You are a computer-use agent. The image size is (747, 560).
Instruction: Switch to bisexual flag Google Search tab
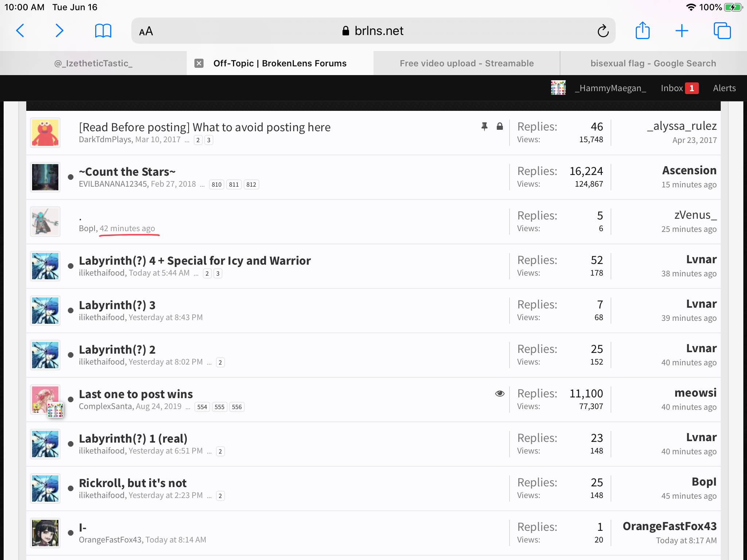653,63
